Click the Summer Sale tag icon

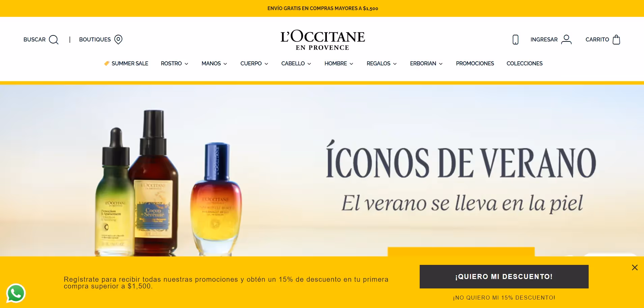(107, 63)
